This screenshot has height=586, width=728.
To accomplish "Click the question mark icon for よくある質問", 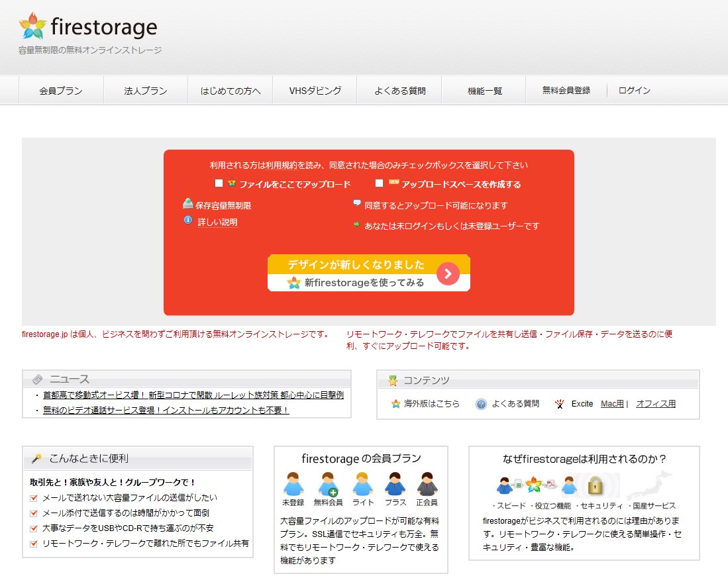I will tap(482, 404).
